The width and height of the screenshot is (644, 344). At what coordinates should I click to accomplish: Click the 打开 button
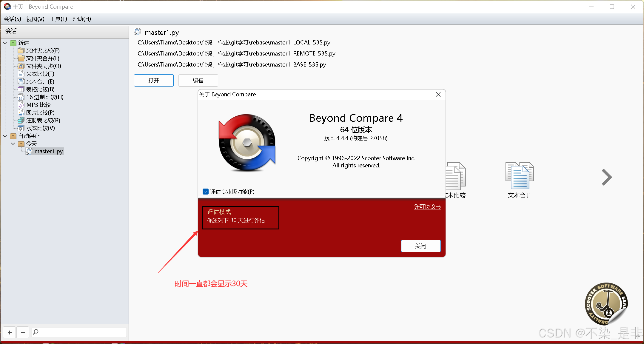click(x=154, y=80)
